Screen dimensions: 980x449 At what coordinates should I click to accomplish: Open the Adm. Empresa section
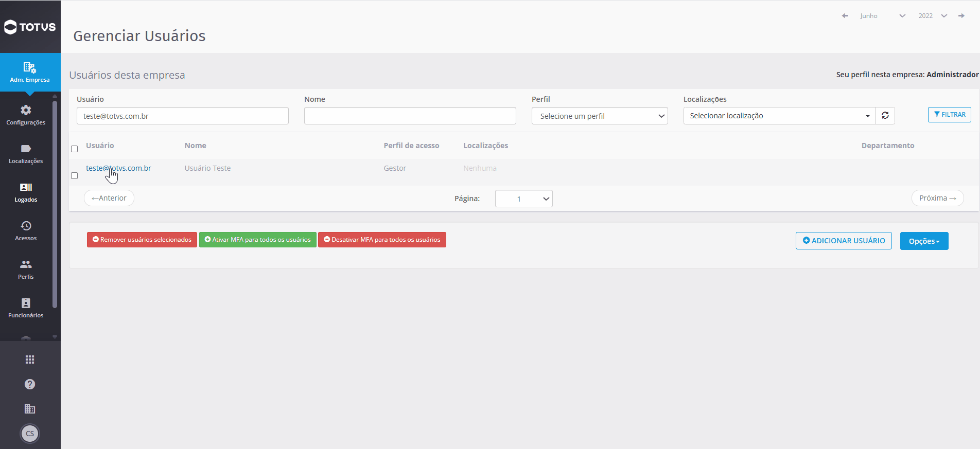tap(30, 72)
